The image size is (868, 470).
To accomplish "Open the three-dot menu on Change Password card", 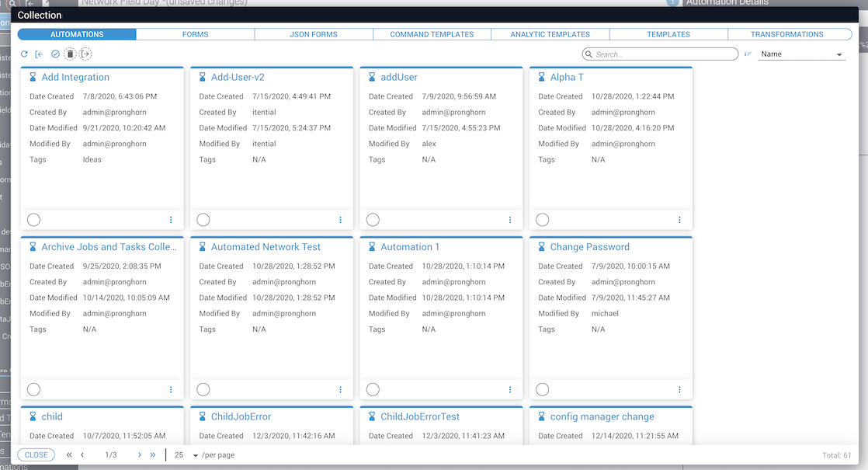I will click(x=679, y=390).
